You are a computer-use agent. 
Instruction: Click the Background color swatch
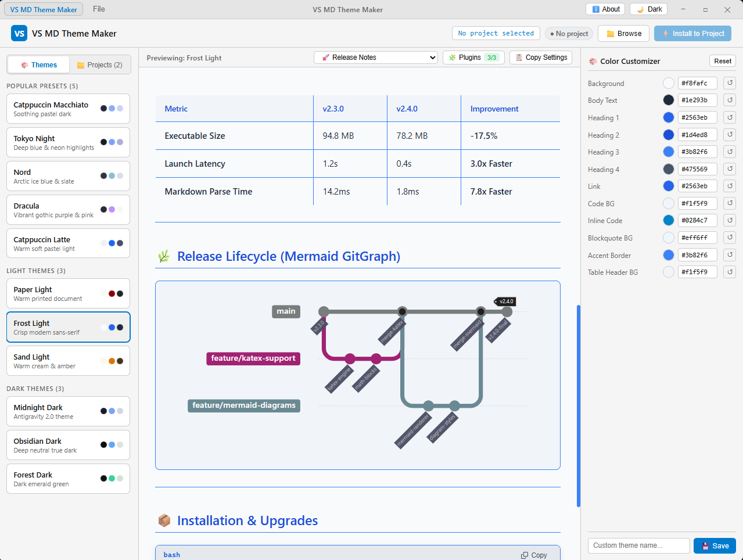click(x=669, y=83)
